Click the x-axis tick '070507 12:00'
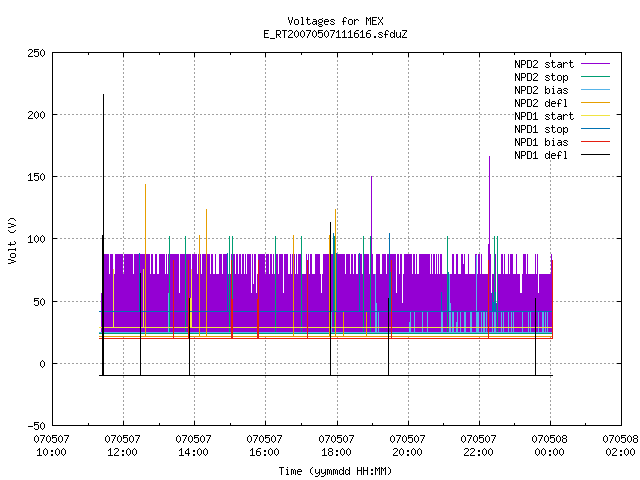Viewport: 640px width, 480px height. [x=122, y=446]
